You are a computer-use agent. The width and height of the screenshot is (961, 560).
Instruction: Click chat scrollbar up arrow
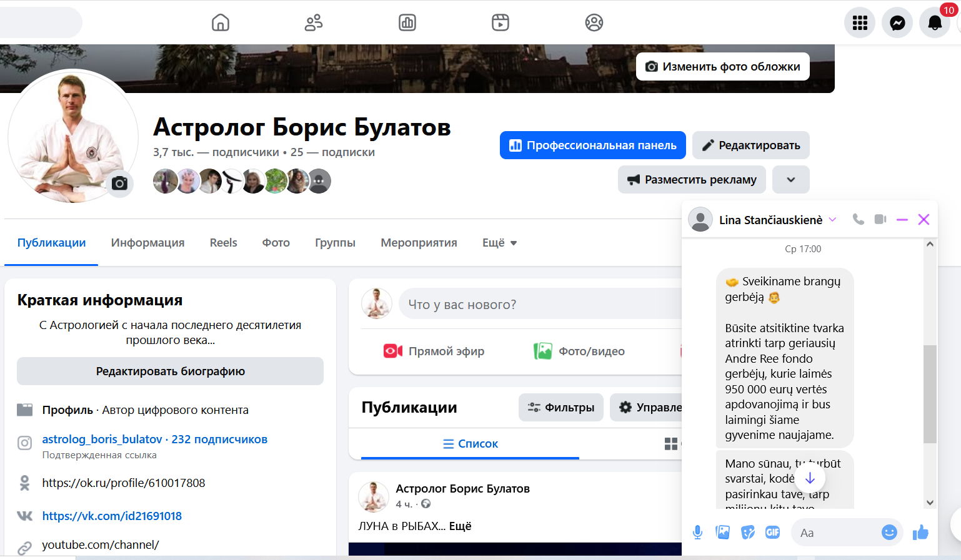(x=930, y=244)
